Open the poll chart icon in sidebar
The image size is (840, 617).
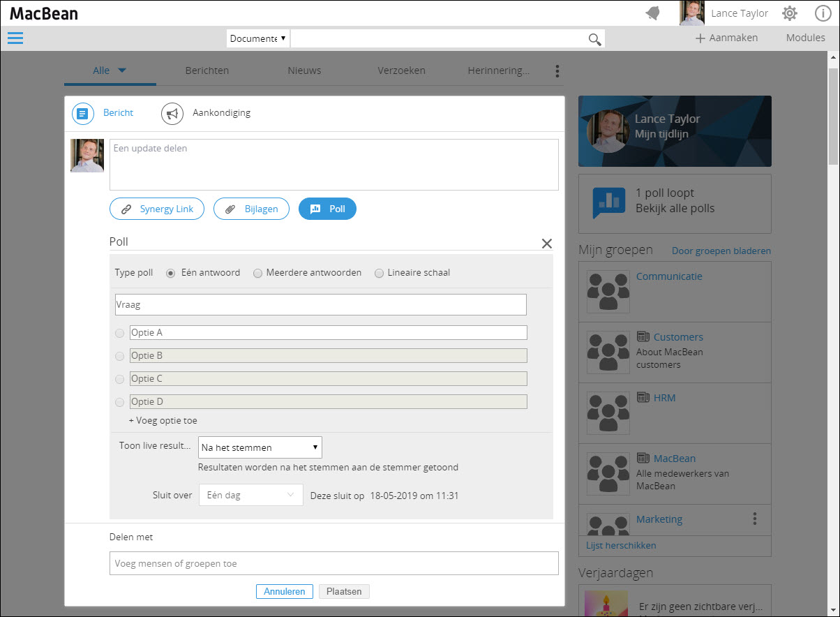(x=609, y=201)
